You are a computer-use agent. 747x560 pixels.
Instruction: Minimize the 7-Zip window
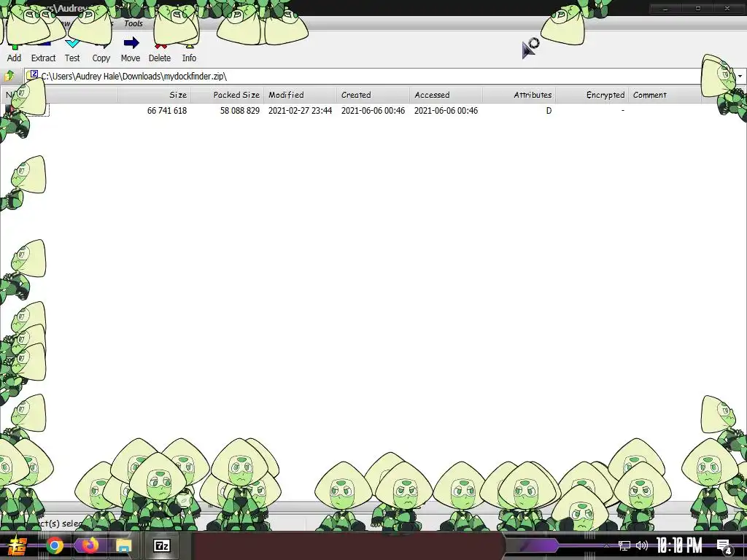click(x=665, y=9)
